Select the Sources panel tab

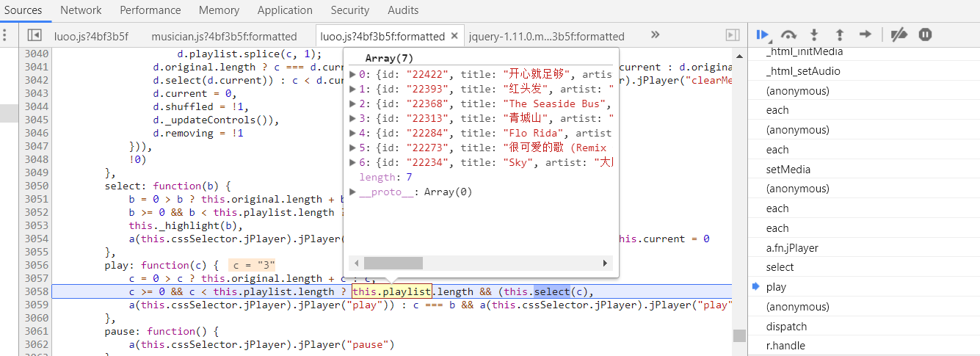[23, 10]
